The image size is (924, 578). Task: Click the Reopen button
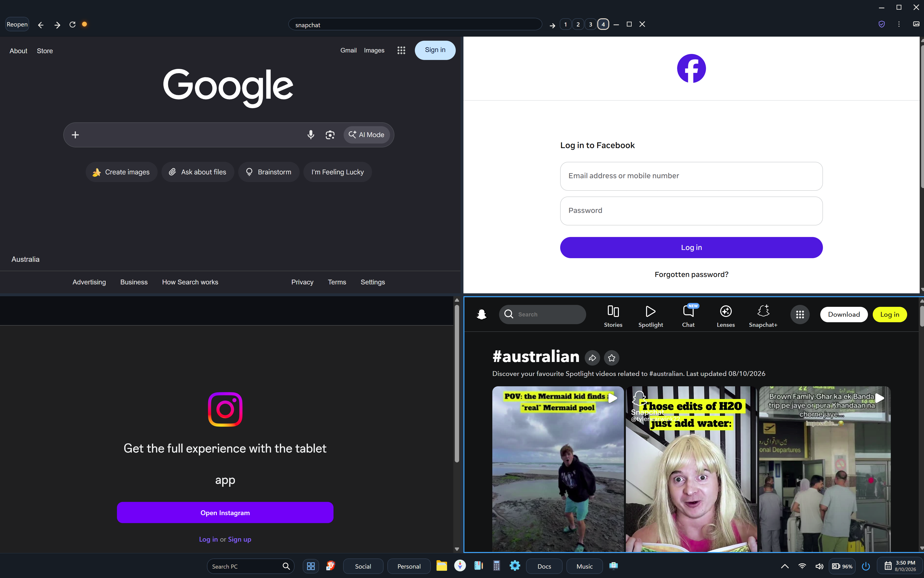(x=17, y=25)
